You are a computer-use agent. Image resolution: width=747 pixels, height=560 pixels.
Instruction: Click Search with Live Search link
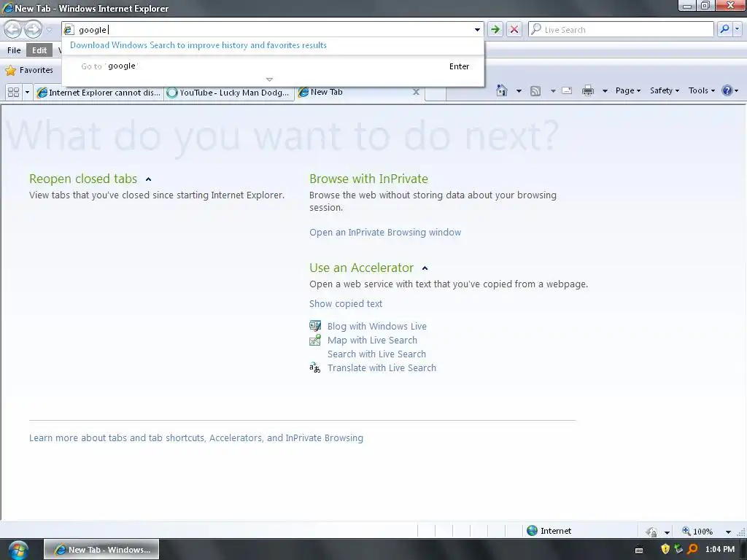click(376, 354)
